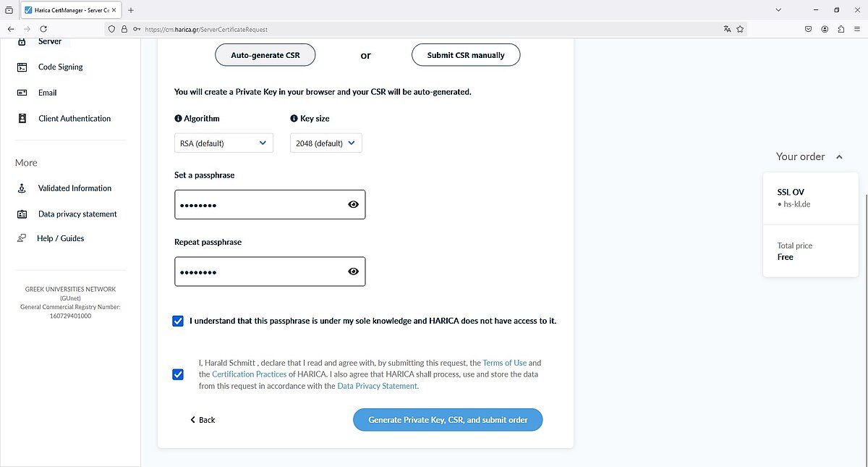Uncheck the Terms of Use agreement checkbox
Screen dimensions: 868x467
point(178,374)
